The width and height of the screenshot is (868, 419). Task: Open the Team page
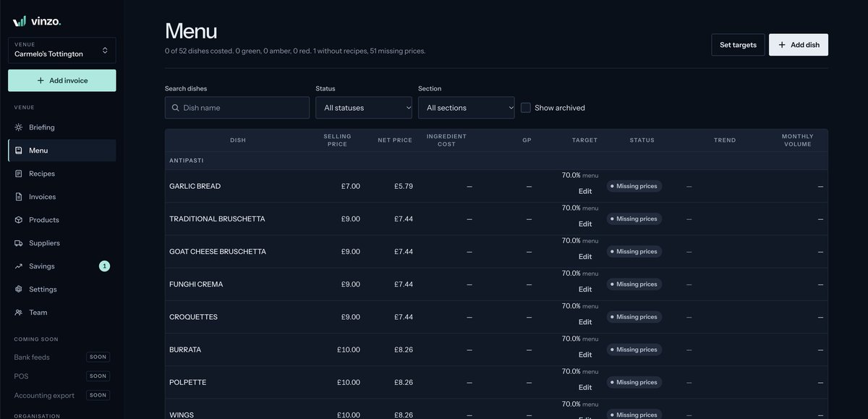(x=61, y=313)
